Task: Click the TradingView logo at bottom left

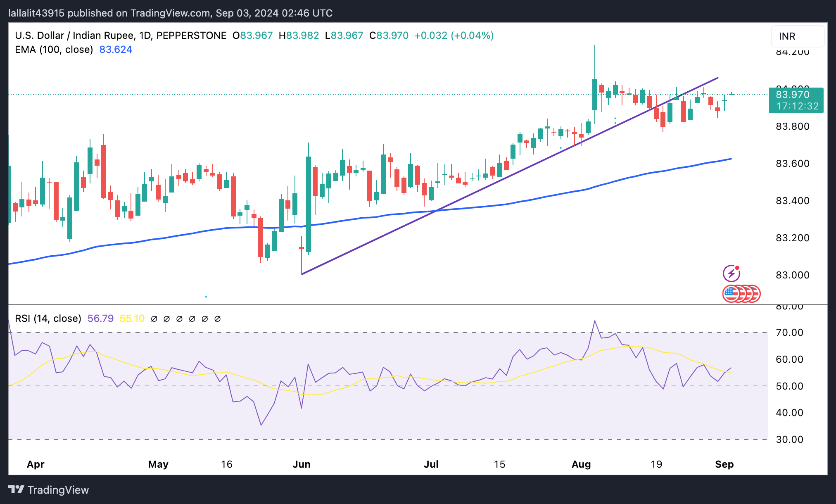Action: [x=49, y=490]
